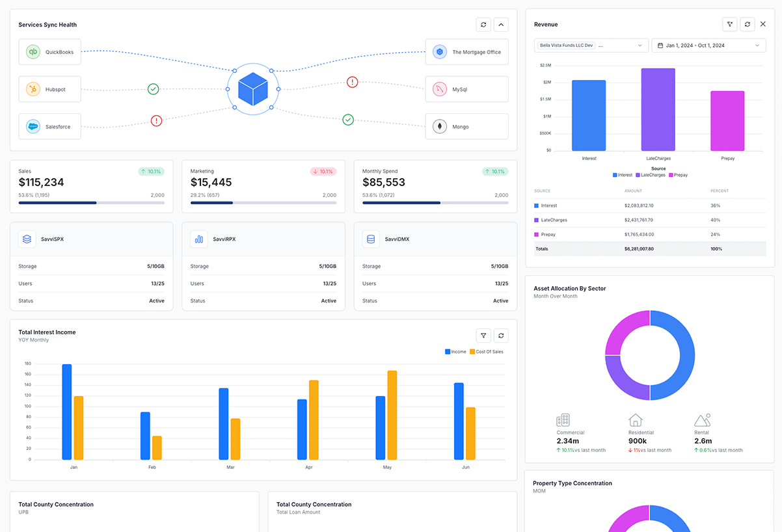
Task: Filter the Total Interest Income chart
Action: coord(483,336)
